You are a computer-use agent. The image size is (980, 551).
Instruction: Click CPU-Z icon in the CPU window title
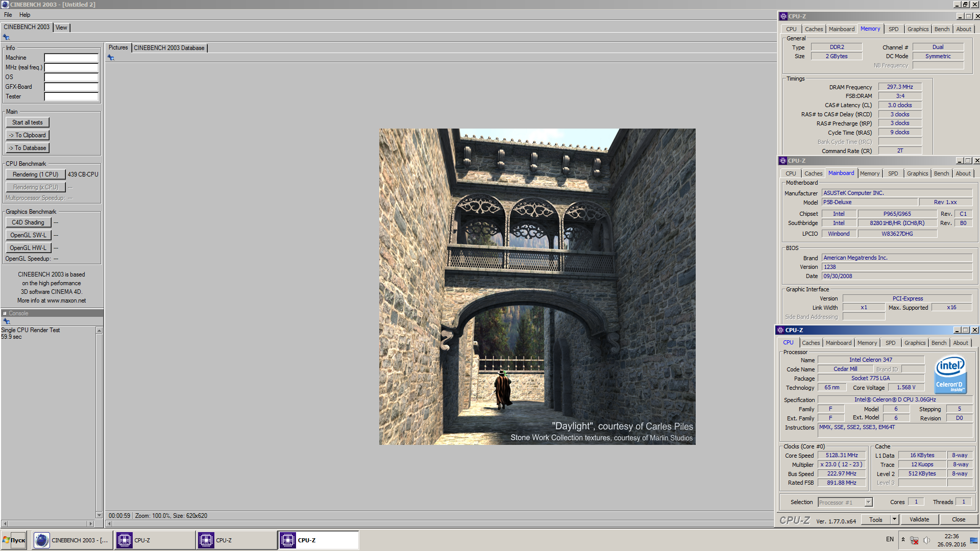[x=780, y=330]
